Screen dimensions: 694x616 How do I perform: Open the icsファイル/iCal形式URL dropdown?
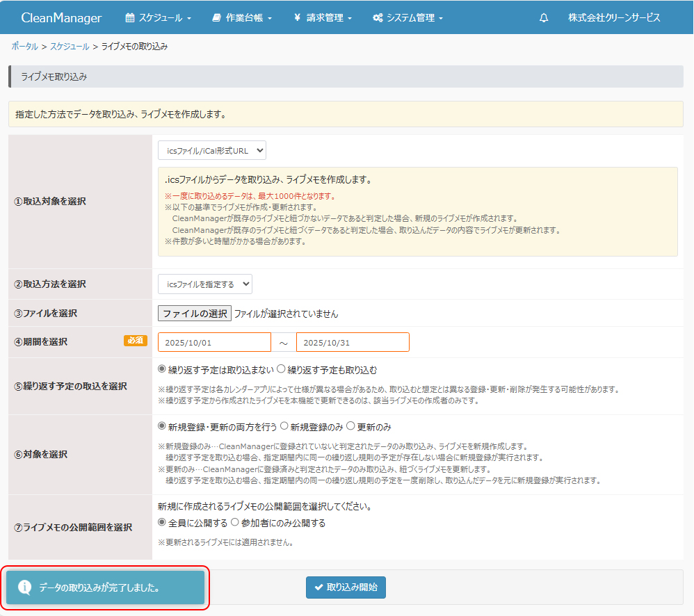pos(212,150)
